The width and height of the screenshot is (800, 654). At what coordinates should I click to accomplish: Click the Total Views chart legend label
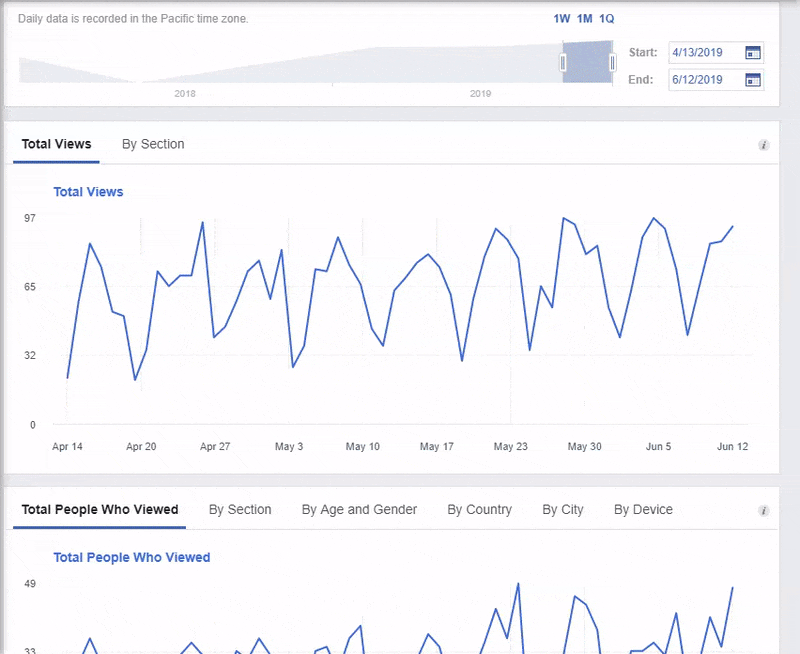click(88, 192)
